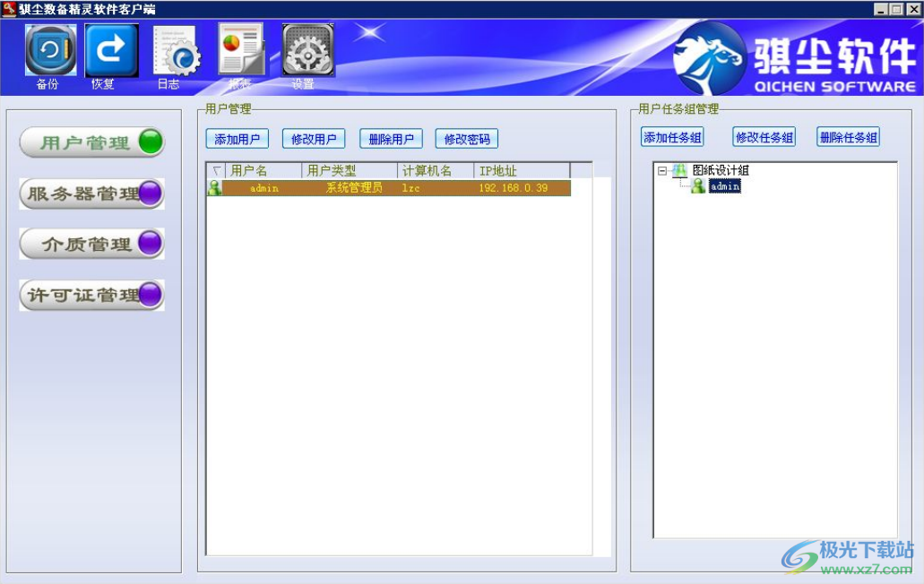Collapse the 图纸设计组 tree node
Image resolution: width=924 pixels, height=584 pixels.
(662, 170)
